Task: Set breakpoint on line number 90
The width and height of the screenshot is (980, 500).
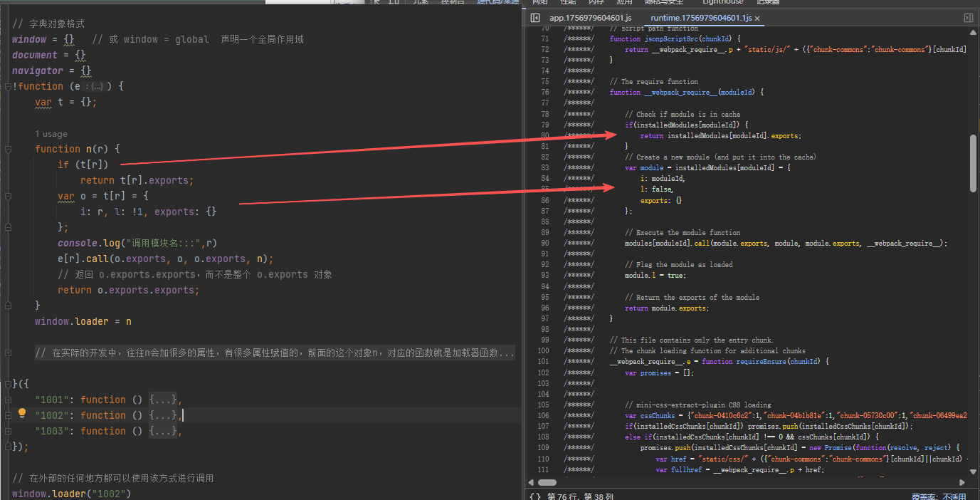Action: pyautogui.click(x=545, y=244)
